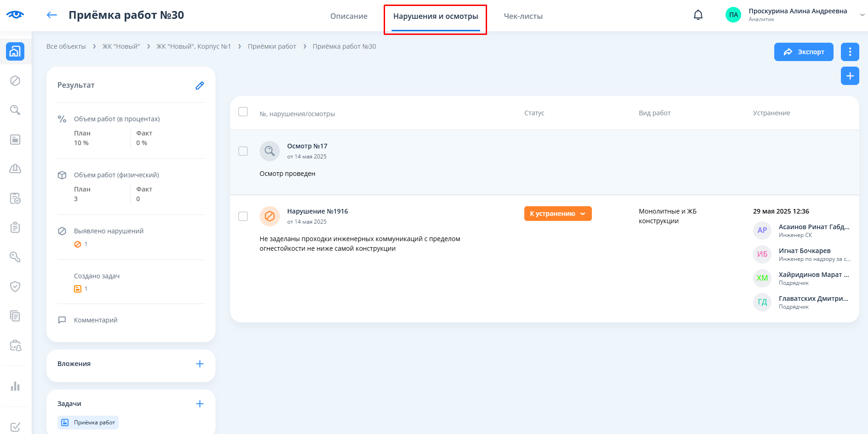The width and height of the screenshot is (868, 434).
Task: Select all rows with header checkbox
Action: 243,112
